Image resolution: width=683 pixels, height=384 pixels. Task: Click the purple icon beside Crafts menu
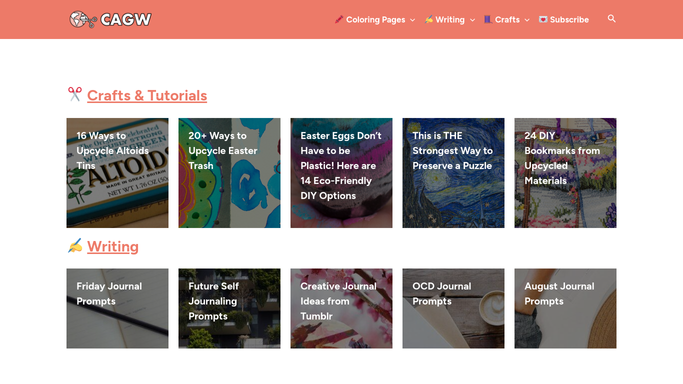(488, 20)
